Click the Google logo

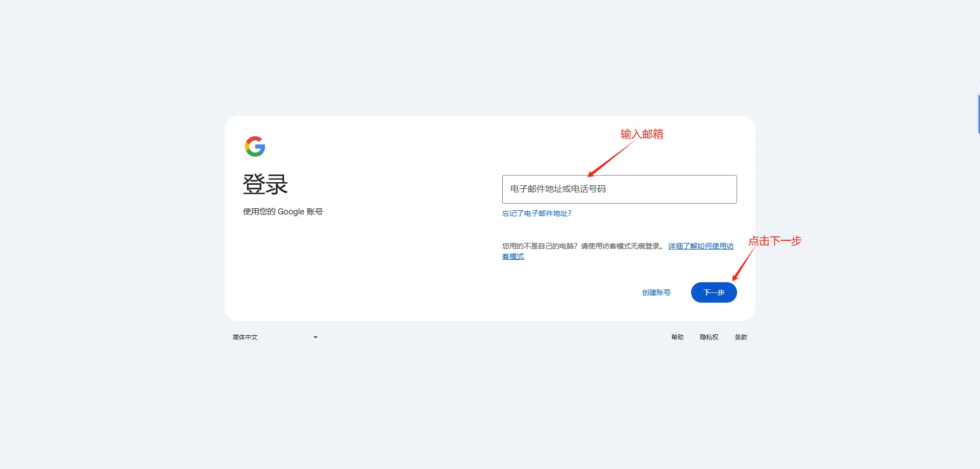pos(255,146)
